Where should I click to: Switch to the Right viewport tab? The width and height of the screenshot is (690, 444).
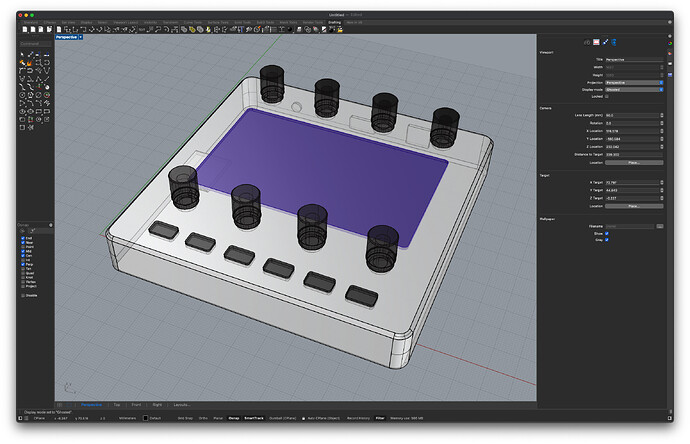coord(157,405)
